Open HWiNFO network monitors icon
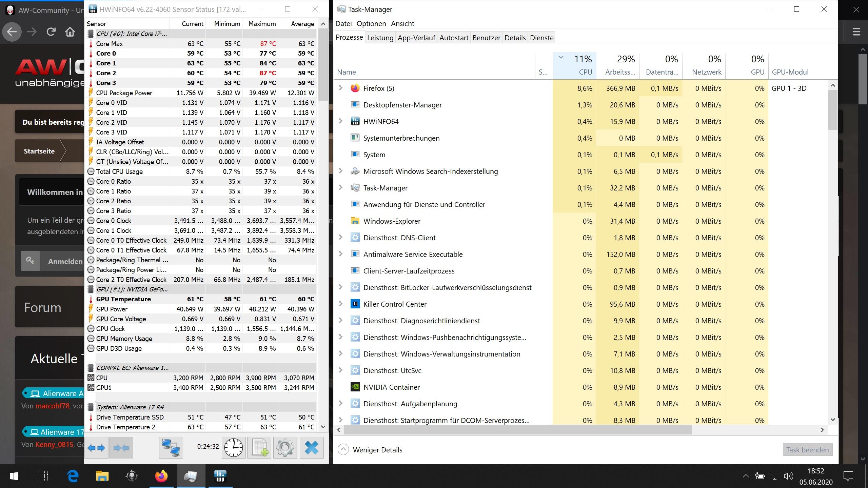The width and height of the screenshot is (868, 488). pos(171,448)
